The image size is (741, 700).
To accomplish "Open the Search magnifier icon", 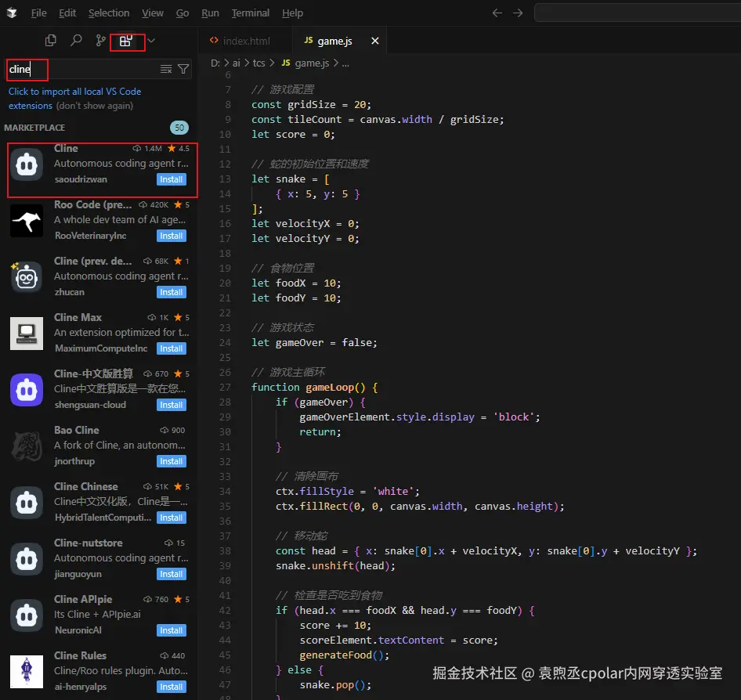I will [x=76, y=41].
